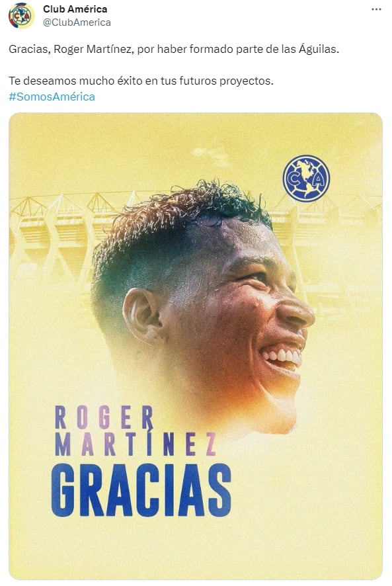Image resolution: width=392 pixels, height=586 pixels.
Task: Click the player's smiling mouth in the poster
Action: tap(282, 356)
